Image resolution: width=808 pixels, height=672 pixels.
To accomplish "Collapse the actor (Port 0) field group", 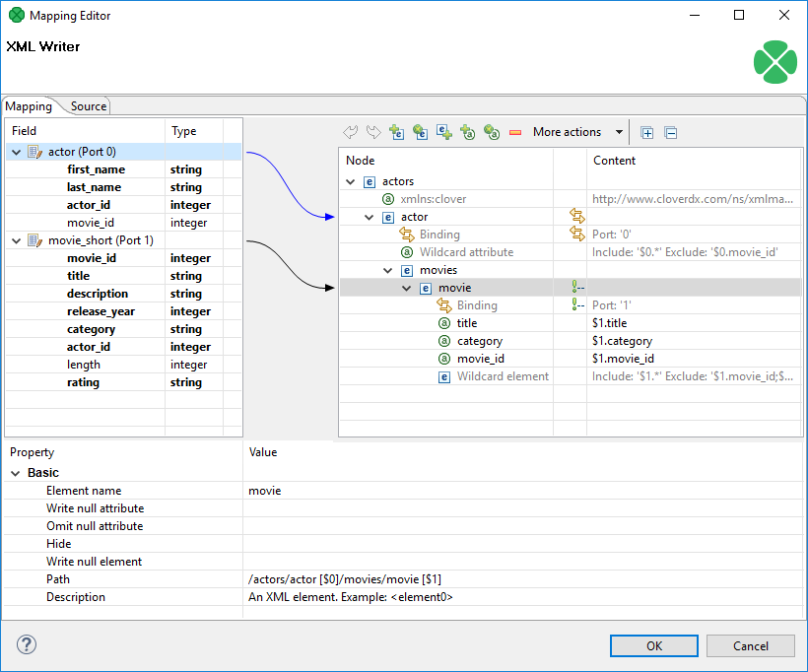I will [17, 152].
